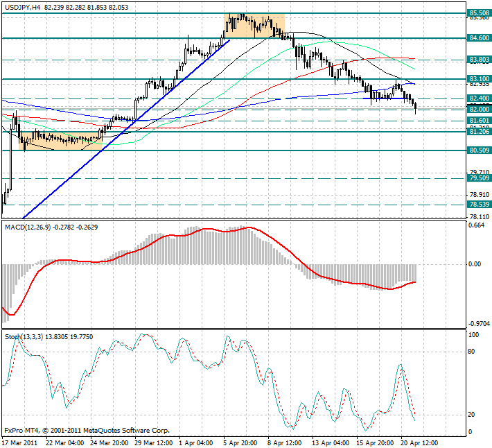Viewport: 492px width, 448px height.
Task: Click the 78.539 price level label
Action: point(480,205)
